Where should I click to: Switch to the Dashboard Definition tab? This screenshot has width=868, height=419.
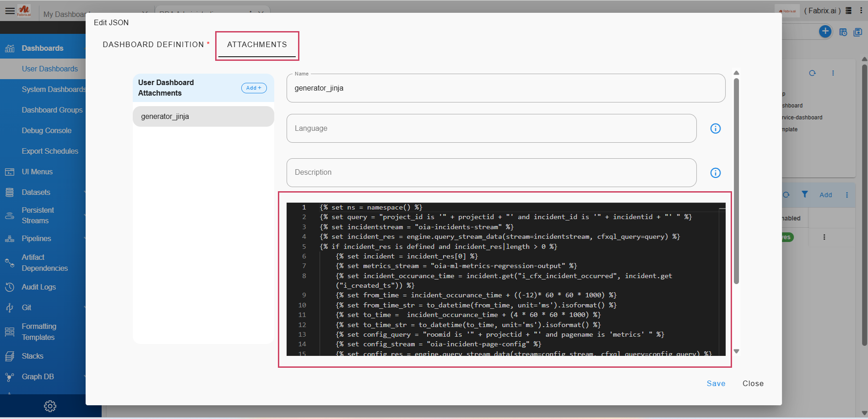pos(153,45)
